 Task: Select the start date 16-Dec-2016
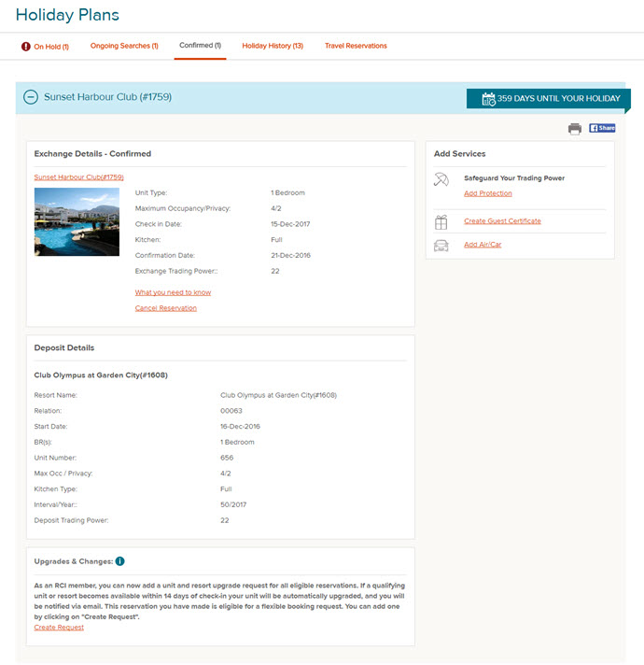point(240,426)
